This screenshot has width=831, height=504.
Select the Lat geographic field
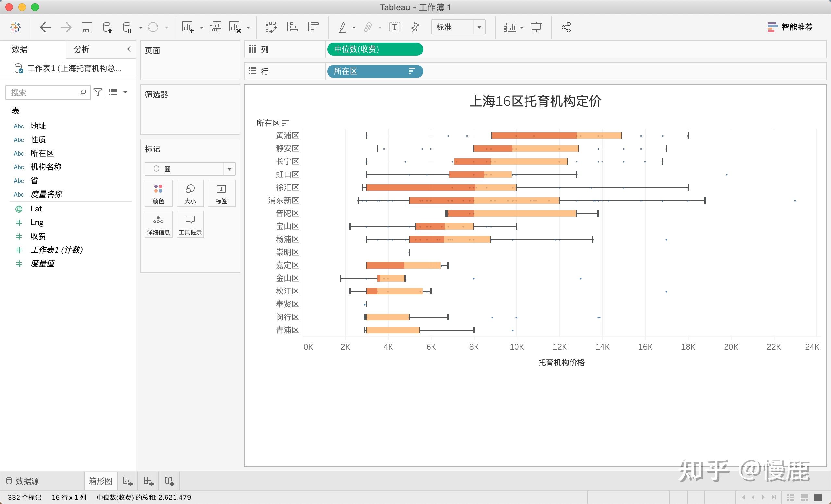(36, 209)
